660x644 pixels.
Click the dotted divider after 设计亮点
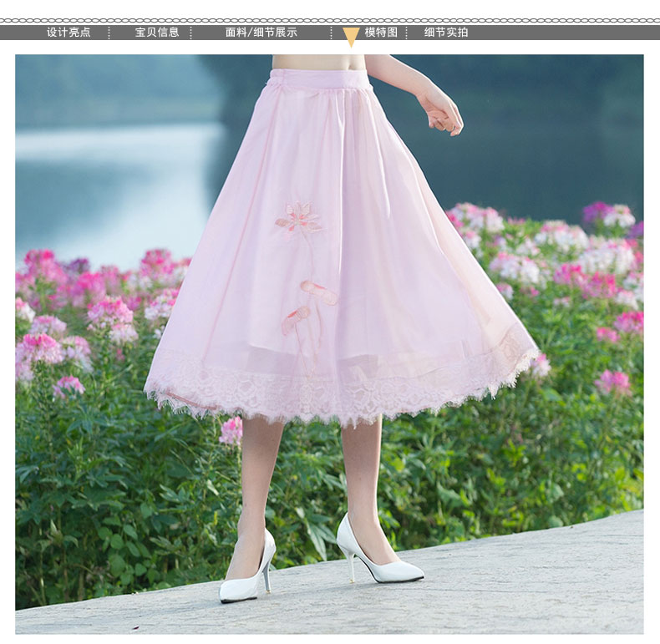click(109, 33)
